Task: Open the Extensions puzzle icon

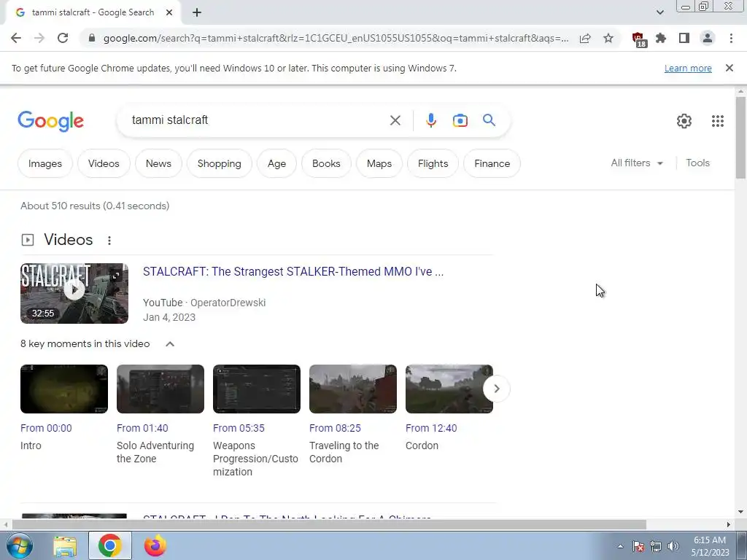Action: coord(661,38)
